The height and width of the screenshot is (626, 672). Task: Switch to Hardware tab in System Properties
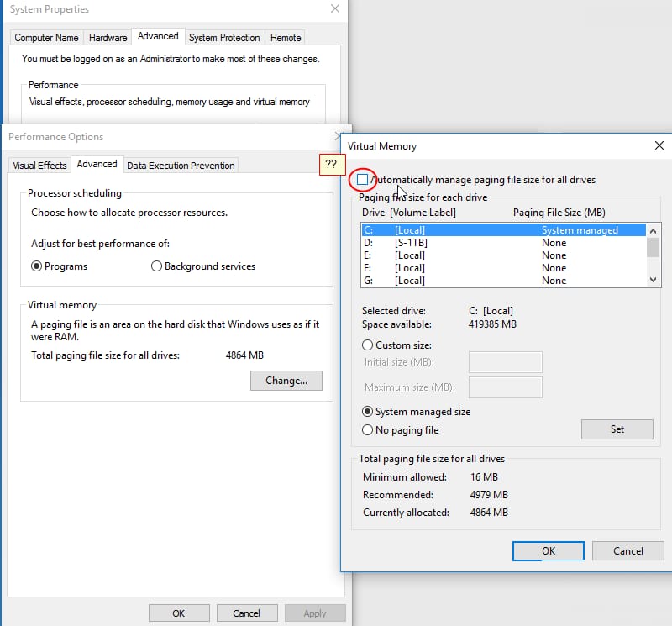[x=108, y=38]
